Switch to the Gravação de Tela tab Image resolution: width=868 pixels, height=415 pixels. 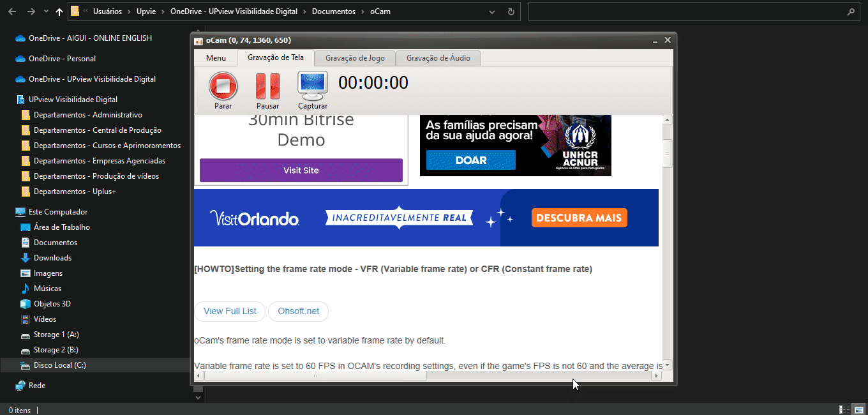pos(276,57)
